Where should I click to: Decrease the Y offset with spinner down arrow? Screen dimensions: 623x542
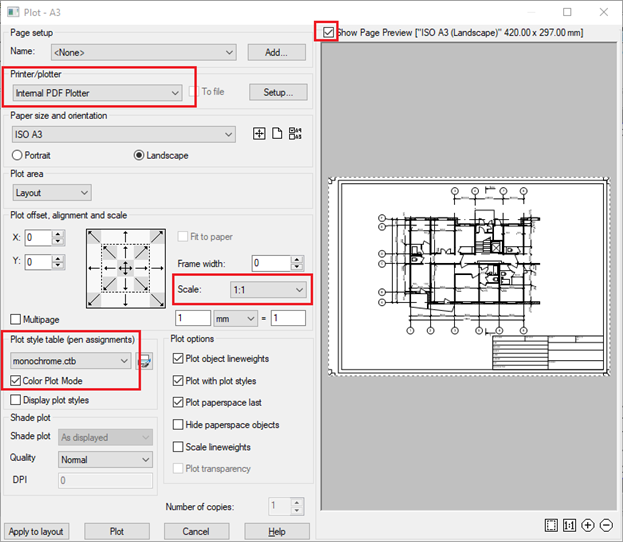point(58,266)
